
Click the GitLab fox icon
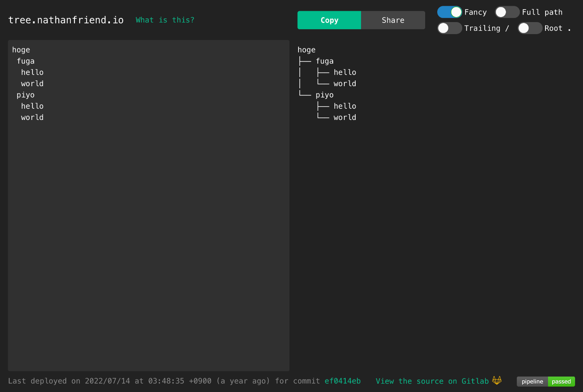[497, 380]
